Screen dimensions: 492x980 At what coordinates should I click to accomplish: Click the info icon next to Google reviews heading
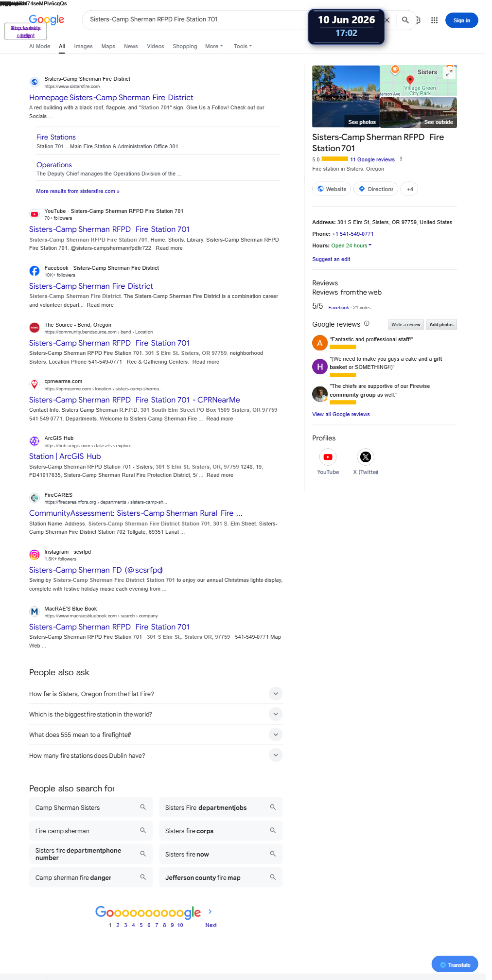pos(367,324)
